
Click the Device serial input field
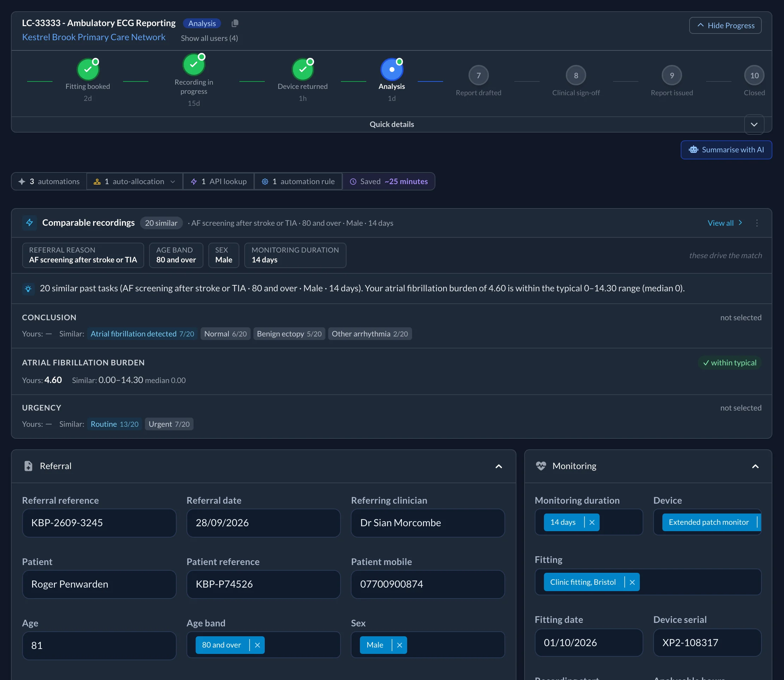707,643
